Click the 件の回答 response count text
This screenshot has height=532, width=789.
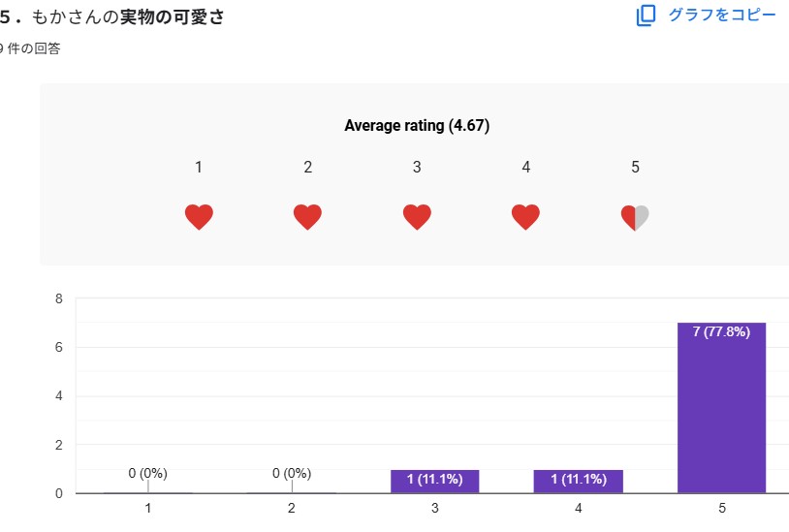coord(33,48)
